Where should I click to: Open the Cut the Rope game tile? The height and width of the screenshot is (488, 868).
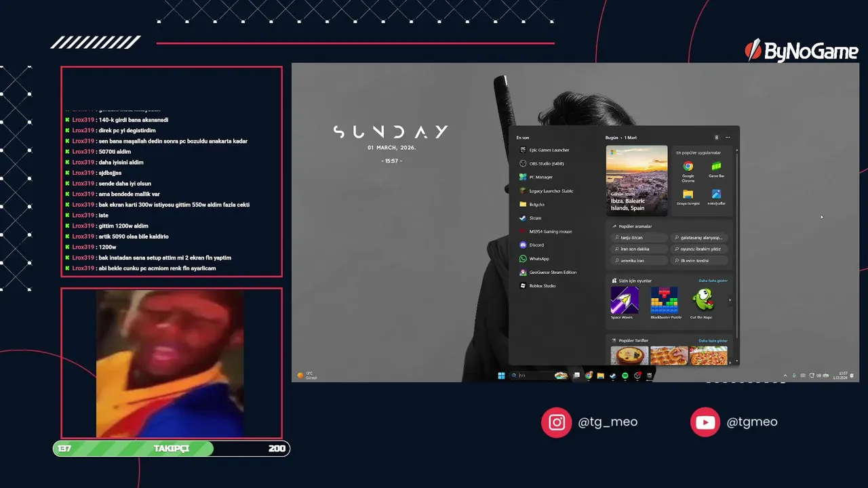click(x=703, y=303)
